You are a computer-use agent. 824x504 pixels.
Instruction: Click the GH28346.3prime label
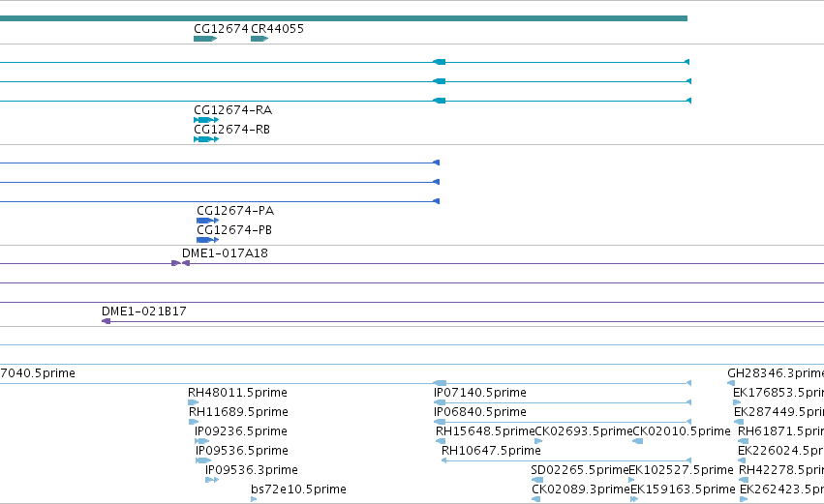tap(776, 373)
